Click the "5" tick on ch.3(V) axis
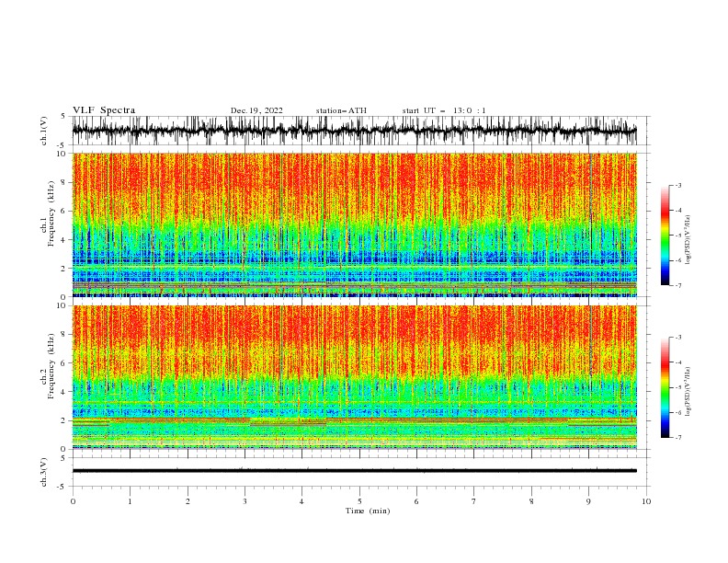The image size is (728, 563). tap(63, 457)
